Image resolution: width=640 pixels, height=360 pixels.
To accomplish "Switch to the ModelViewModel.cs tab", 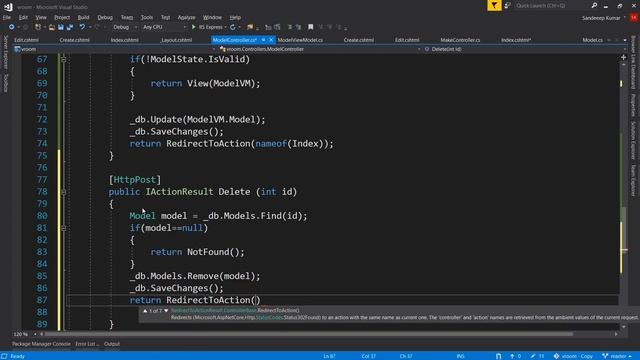I will point(300,40).
